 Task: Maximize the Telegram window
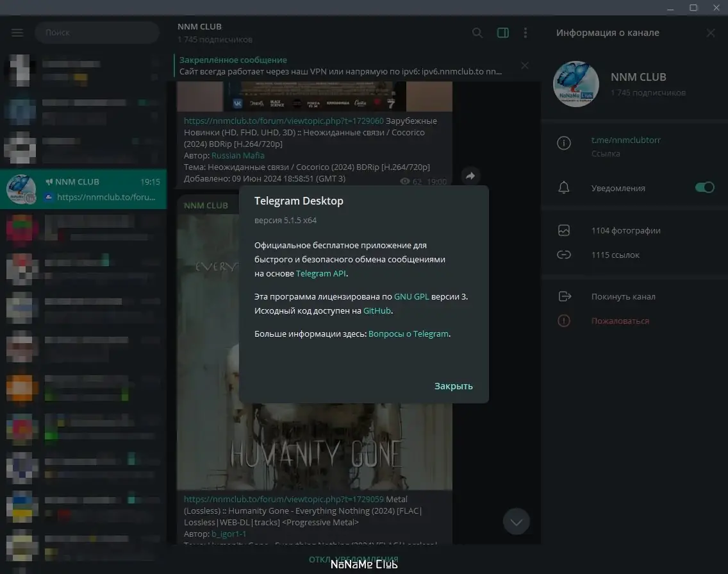coord(693,8)
